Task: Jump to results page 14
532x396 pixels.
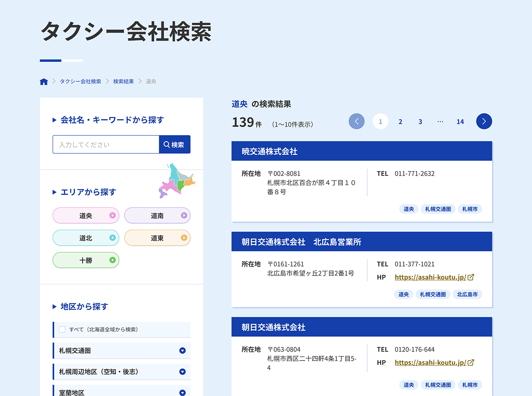Action: point(460,122)
